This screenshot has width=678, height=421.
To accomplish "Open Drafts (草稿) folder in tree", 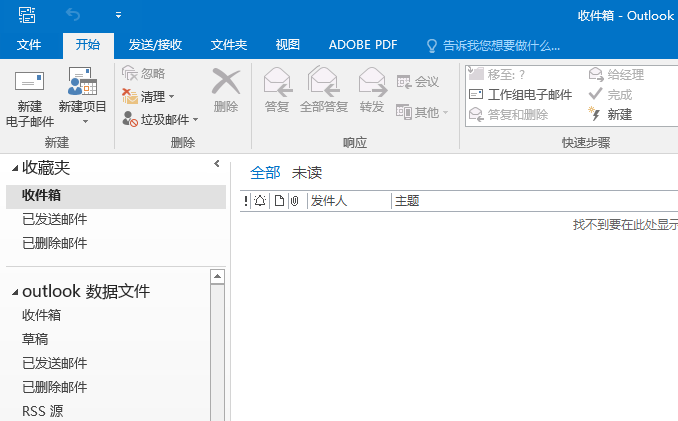I will tap(35, 339).
